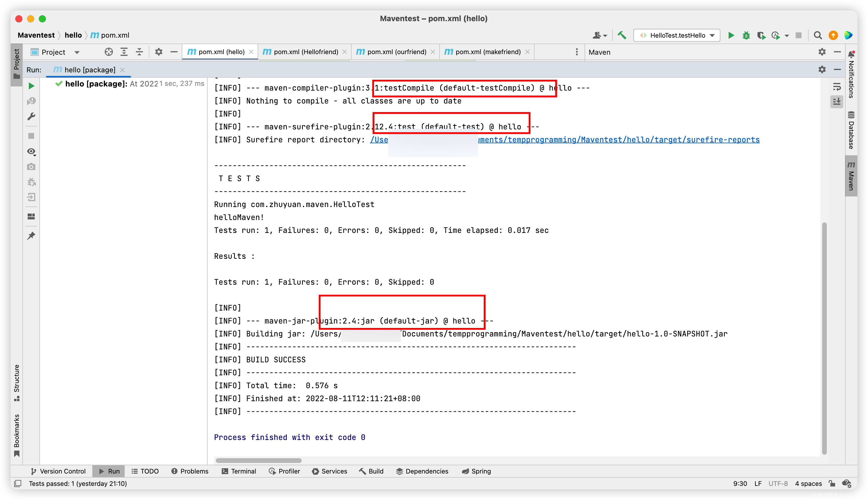Image resolution: width=868 pixels, height=500 pixels.
Task: Open the TODO tool window
Action: 145,471
